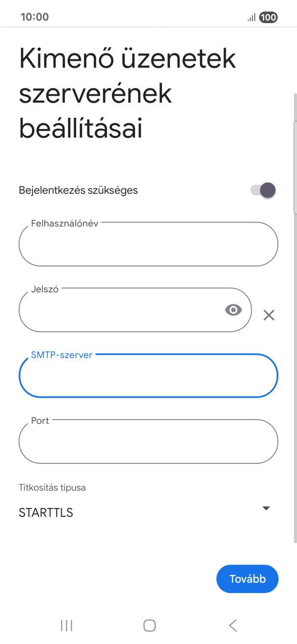Tap the battery 100 status icon
Screen dimensions: 297x644
[x=266, y=17]
